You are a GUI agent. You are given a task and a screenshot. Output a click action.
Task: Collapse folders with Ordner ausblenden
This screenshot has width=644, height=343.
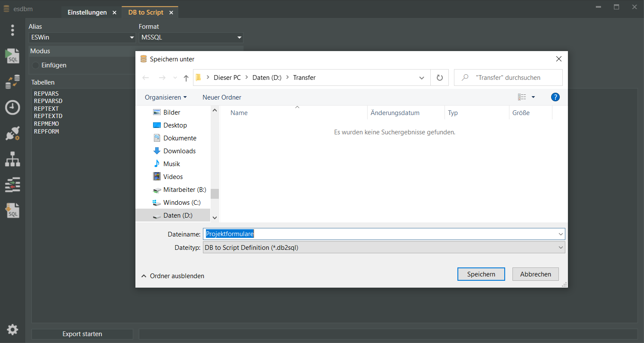(x=173, y=276)
